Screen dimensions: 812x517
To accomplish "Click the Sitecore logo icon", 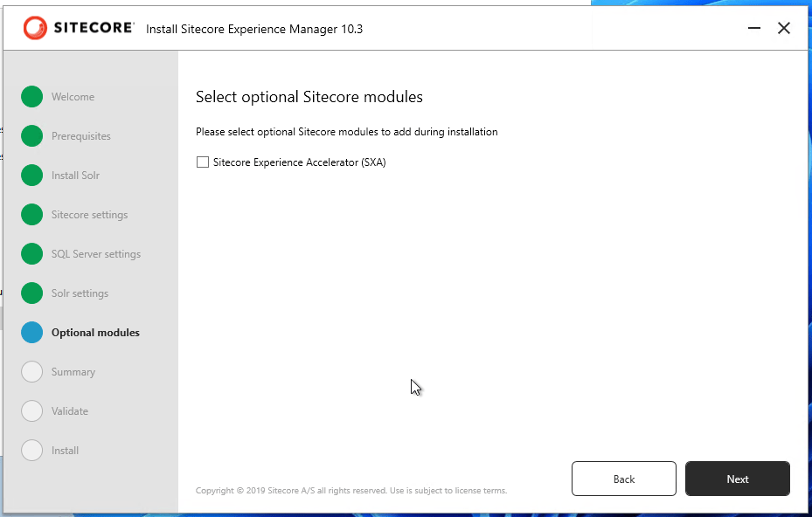I will [36, 28].
